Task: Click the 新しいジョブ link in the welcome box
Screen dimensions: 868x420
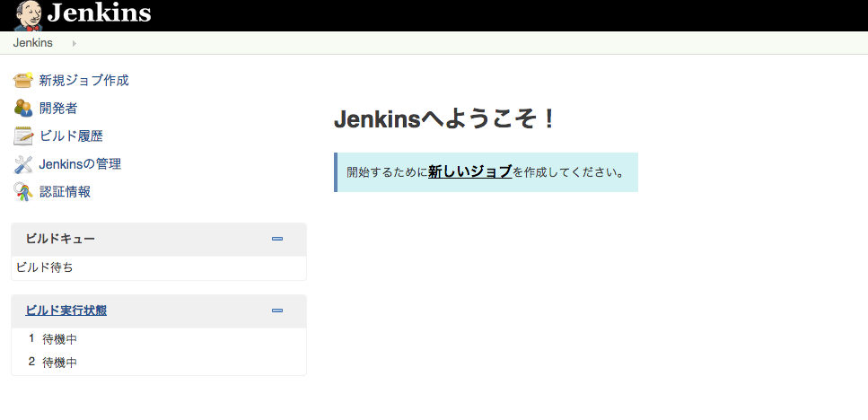Action: (x=470, y=172)
